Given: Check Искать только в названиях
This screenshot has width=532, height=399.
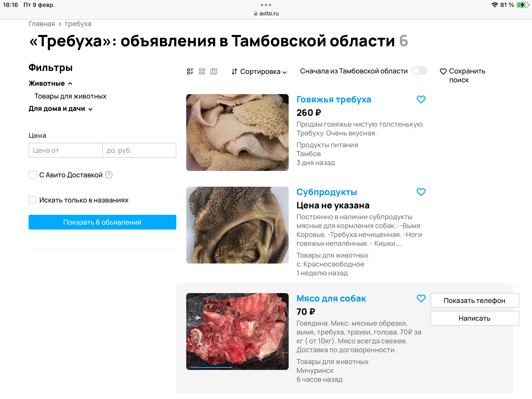Looking at the screenshot, I should point(33,200).
